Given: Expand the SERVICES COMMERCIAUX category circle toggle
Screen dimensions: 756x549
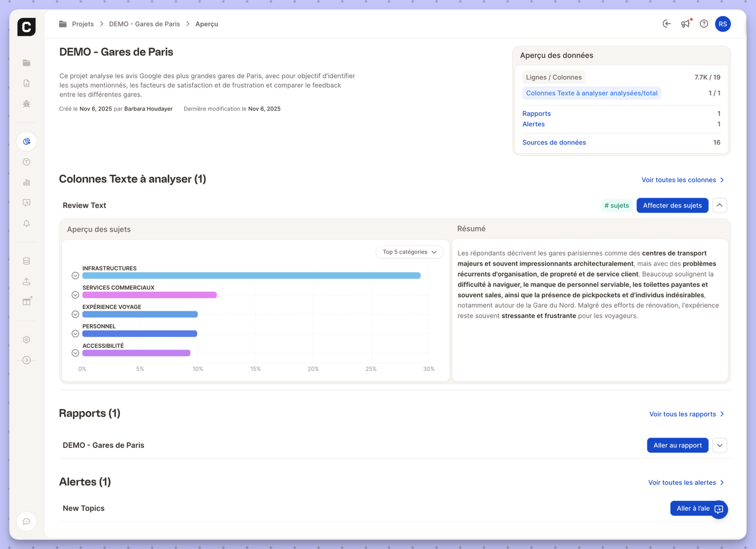Looking at the screenshot, I should click(x=75, y=295).
